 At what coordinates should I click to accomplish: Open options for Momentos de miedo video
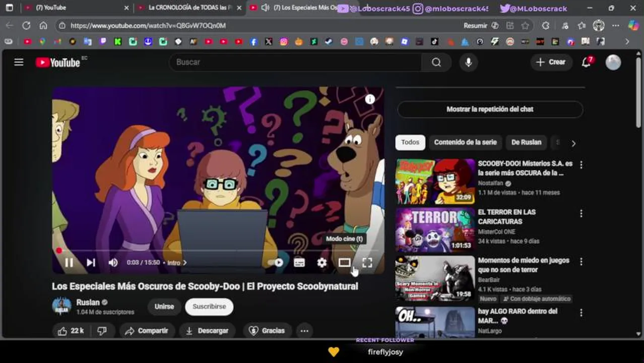(581, 262)
